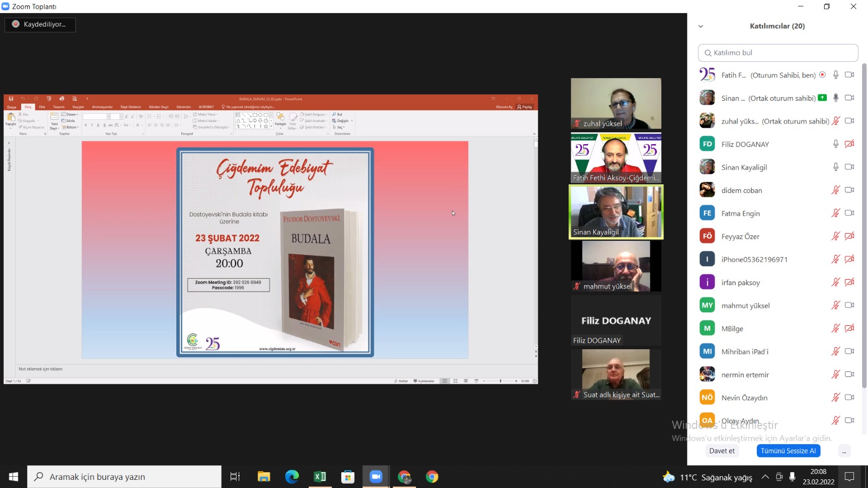Click Yeni Slayt icon in PowerPoint ribbon
The height and width of the screenshot is (488, 868).
(x=54, y=120)
